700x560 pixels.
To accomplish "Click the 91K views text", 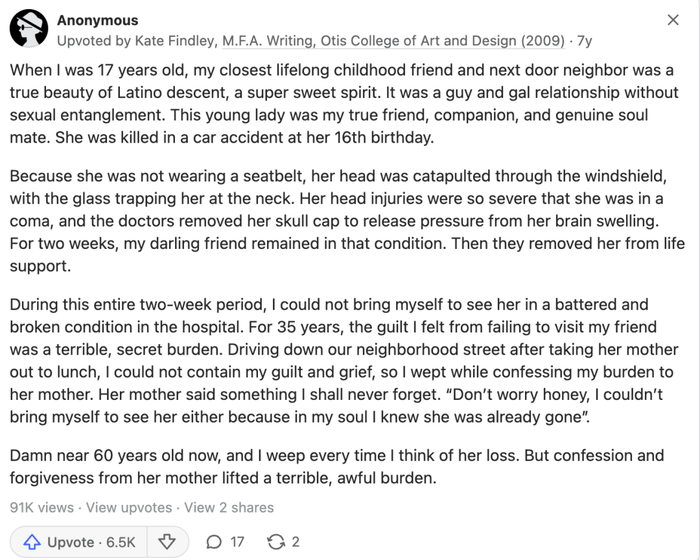I will click(41, 507).
